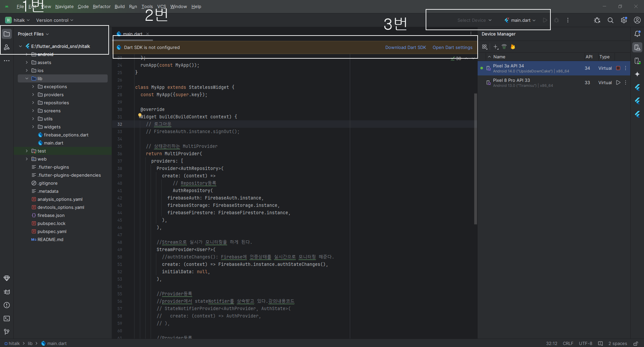Expand the screens folder
Screen dimensions: 644x347
pyautogui.click(x=33, y=111)
